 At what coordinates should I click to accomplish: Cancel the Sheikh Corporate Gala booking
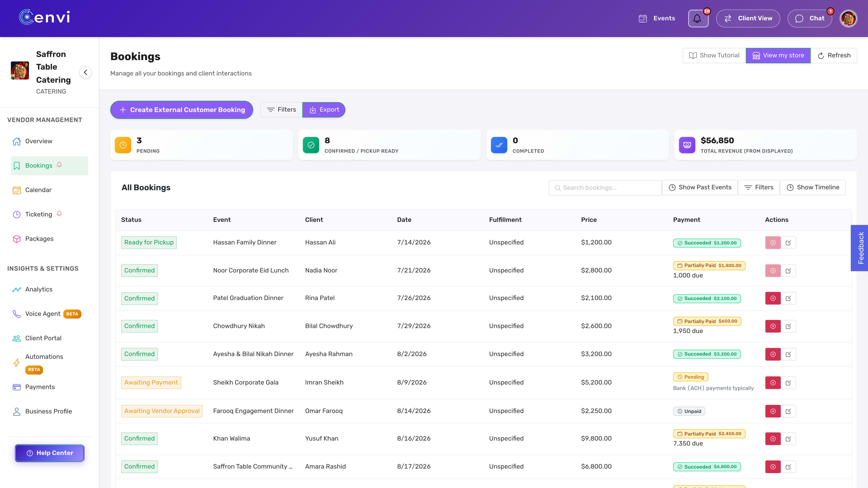[x=773, y=383]
